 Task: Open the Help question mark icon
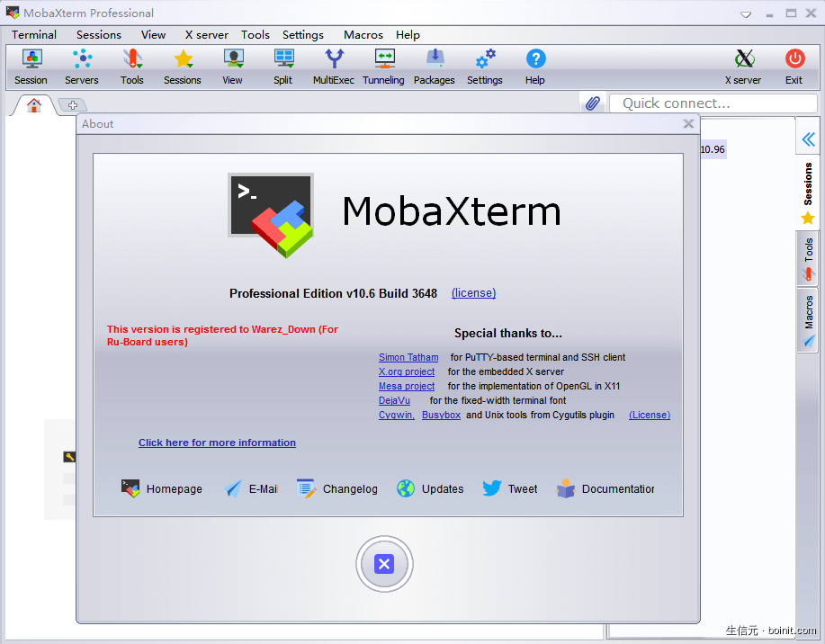click(535, 67)
